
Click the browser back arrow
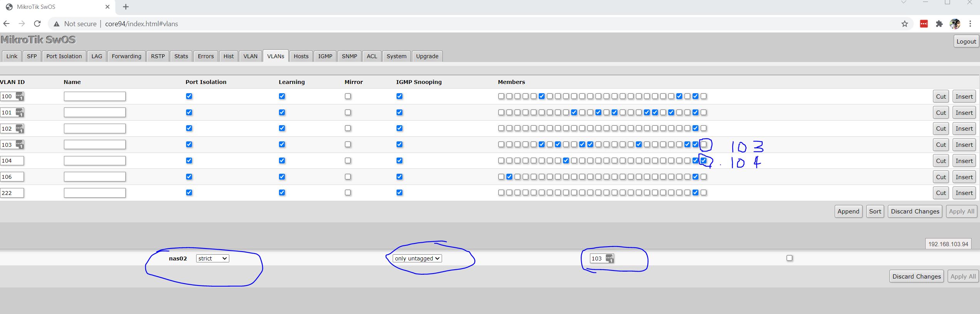point(7,24)
